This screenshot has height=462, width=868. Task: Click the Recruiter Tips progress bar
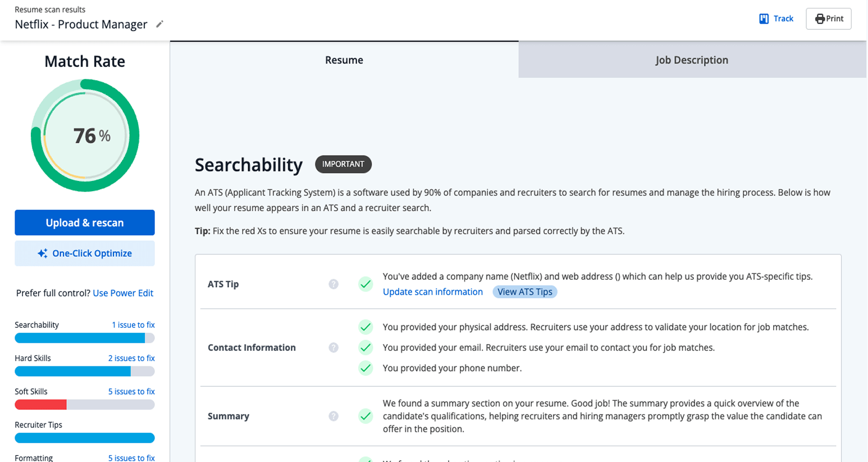pyautogui.click(x=84, y=438)
